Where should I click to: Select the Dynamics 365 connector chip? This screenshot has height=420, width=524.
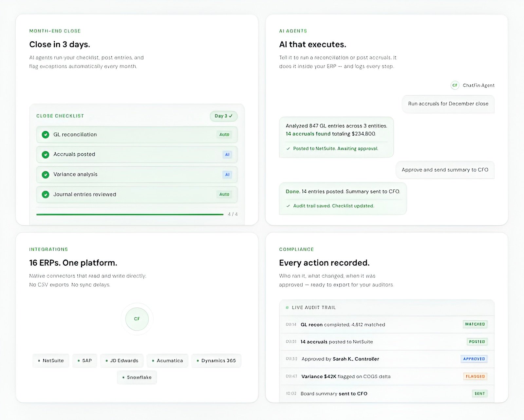[216, 361]
